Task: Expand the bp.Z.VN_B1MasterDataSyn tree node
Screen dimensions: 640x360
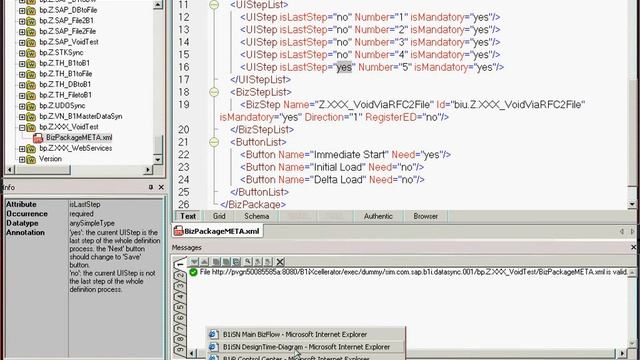Action: pos(22,117)
